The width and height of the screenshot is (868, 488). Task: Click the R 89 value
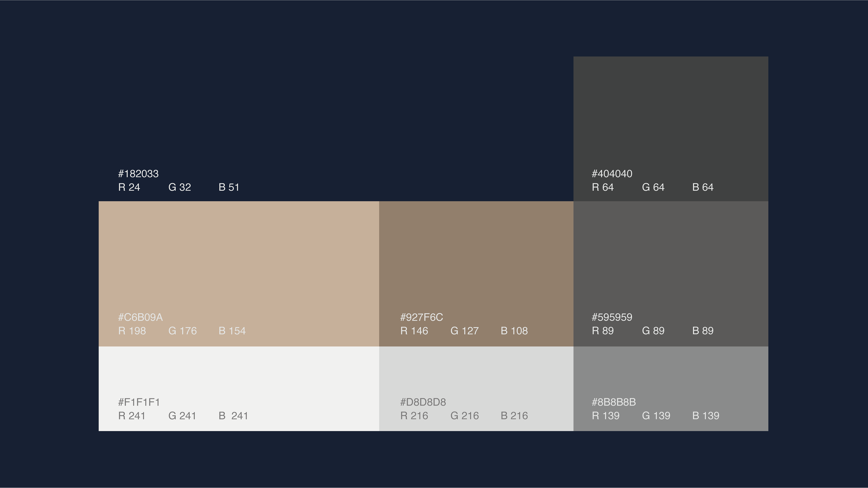pyautogui.click(x=603, y=331)
